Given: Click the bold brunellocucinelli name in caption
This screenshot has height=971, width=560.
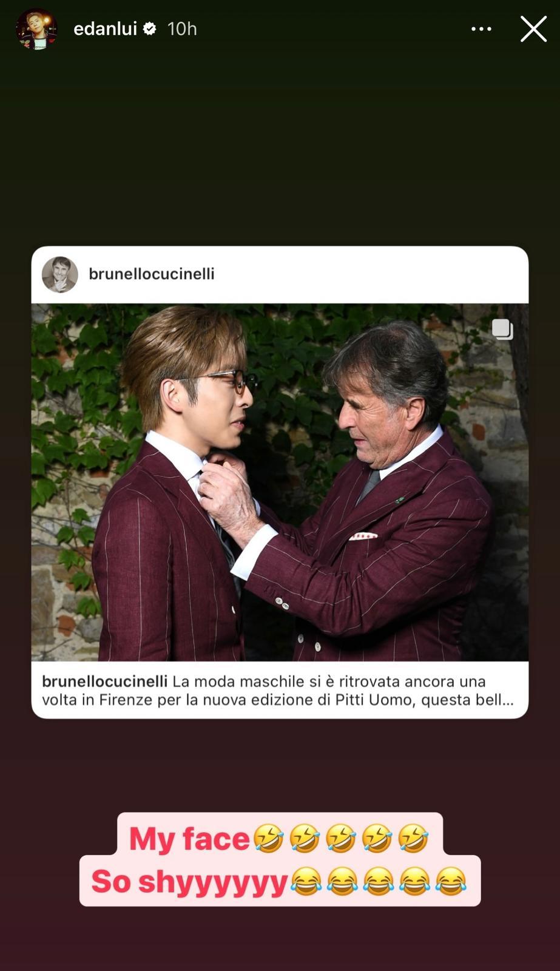Looking at the screenshot, I should click(x=104, y=682).
